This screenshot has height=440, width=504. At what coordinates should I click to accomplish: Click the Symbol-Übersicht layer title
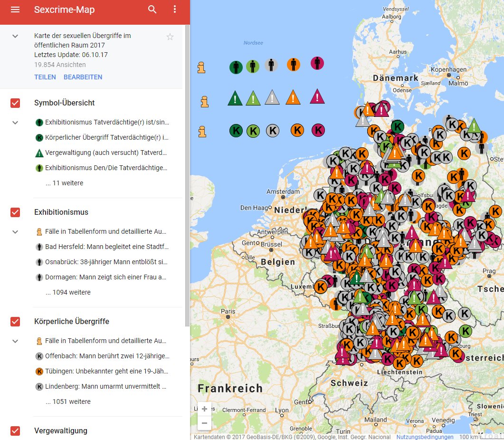pyautogui.click(x=64, y=103)
